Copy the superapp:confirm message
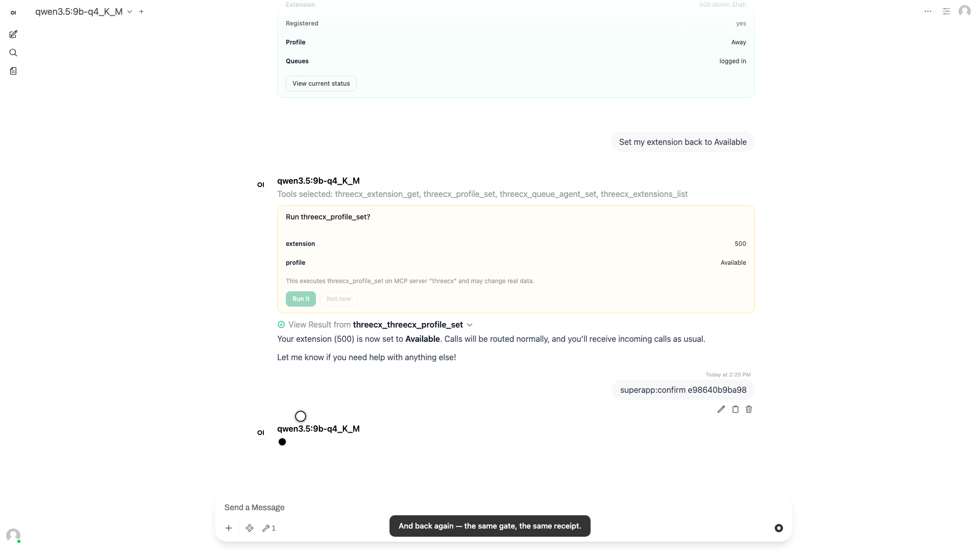Viewport: 980px width, 551px height. [x=735, y=409]
